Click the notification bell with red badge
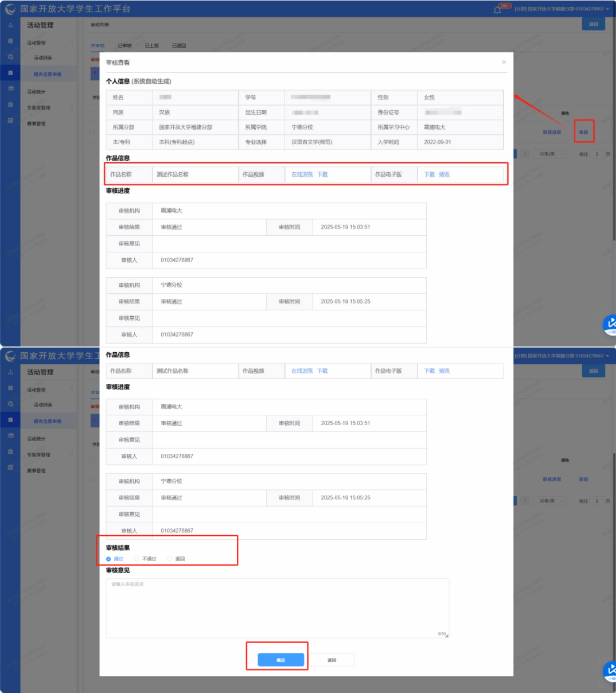Screen dimensions: 616x693 point(497,10)
